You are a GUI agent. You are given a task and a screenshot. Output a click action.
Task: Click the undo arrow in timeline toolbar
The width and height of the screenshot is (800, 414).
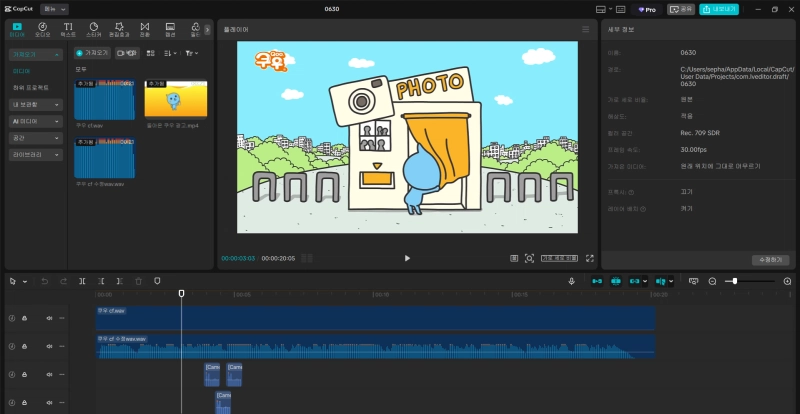[44, 282]
